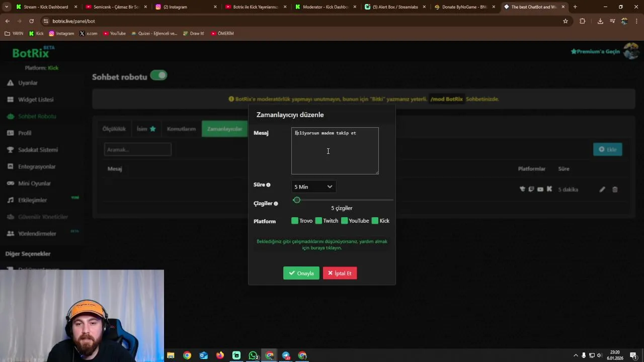Click the green help link text in dialog

click(x=322, y=244)
